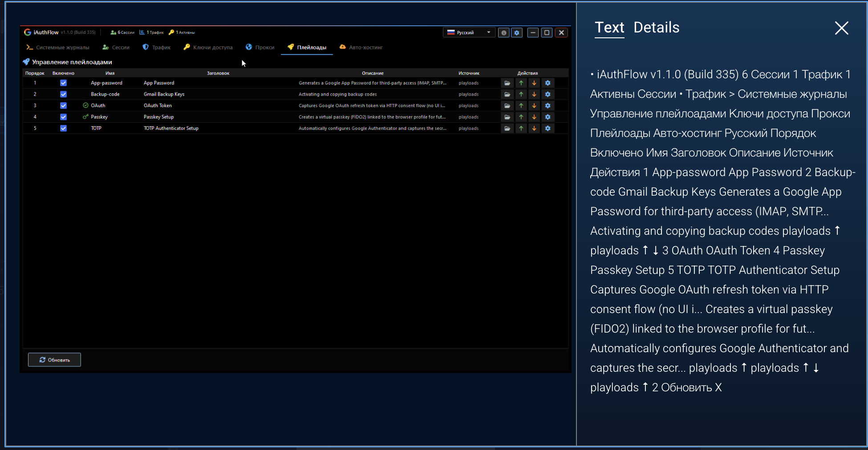Open the Прокси tab

(x=260, y=48)
